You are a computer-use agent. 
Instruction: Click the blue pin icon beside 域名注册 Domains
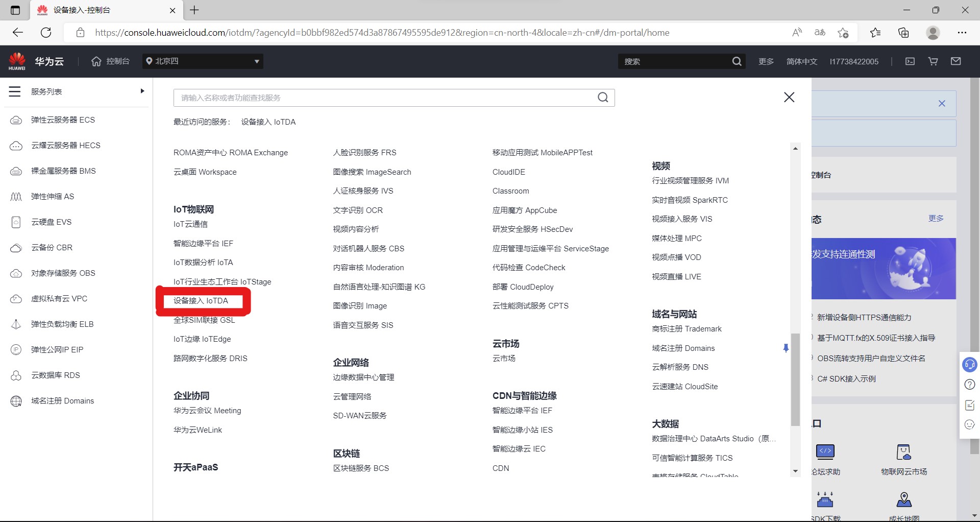(786, 348)
